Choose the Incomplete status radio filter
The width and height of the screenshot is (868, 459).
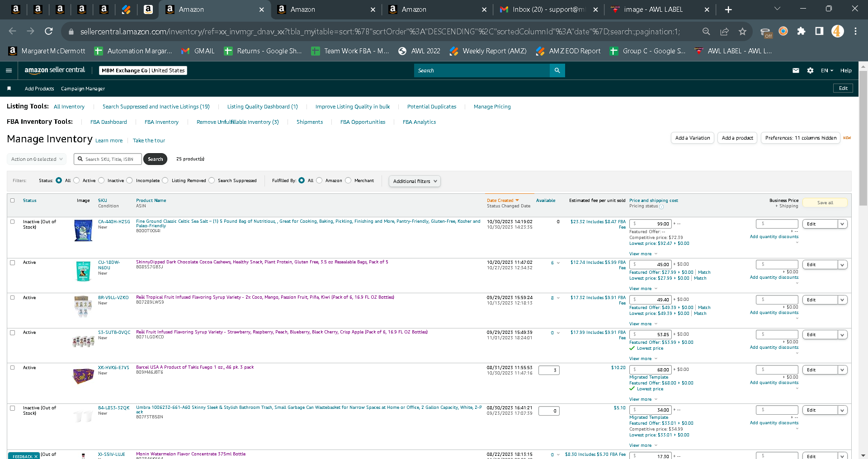tap(130, 180)
